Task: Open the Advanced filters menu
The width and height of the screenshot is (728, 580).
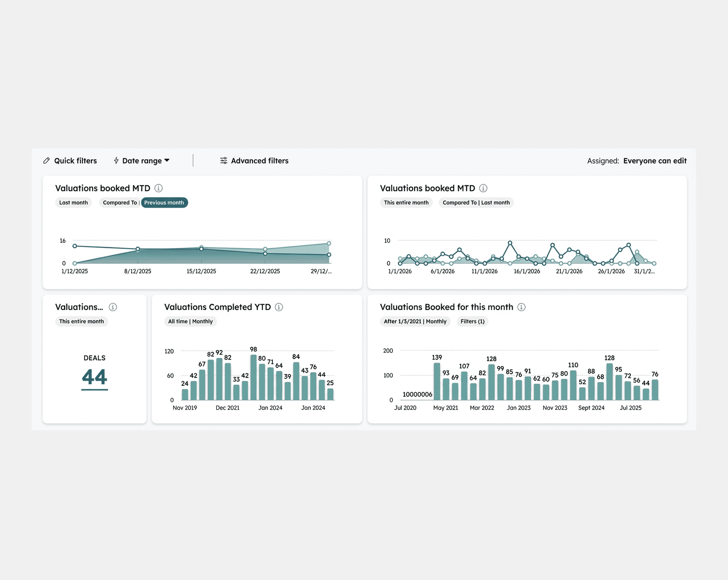Action: [x=259, y=161]
